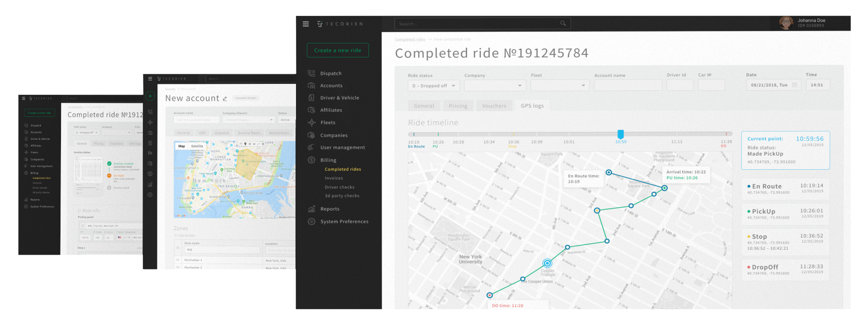Viewport: 868px width, 326px height.
Task: Click User management icon in front sidebar
Action: coord(311,147)
